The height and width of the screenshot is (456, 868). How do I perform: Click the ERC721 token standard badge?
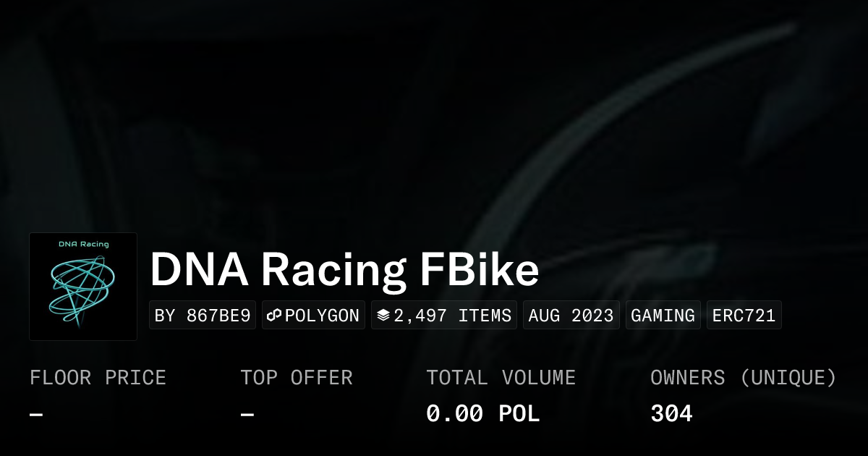[x=744, y=316]
